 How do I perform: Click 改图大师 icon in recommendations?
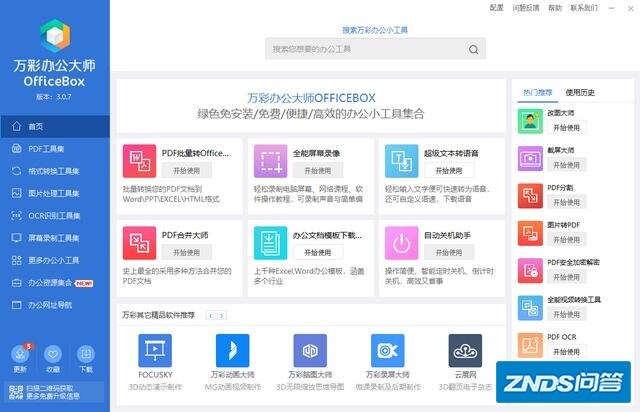pos(530,121)
